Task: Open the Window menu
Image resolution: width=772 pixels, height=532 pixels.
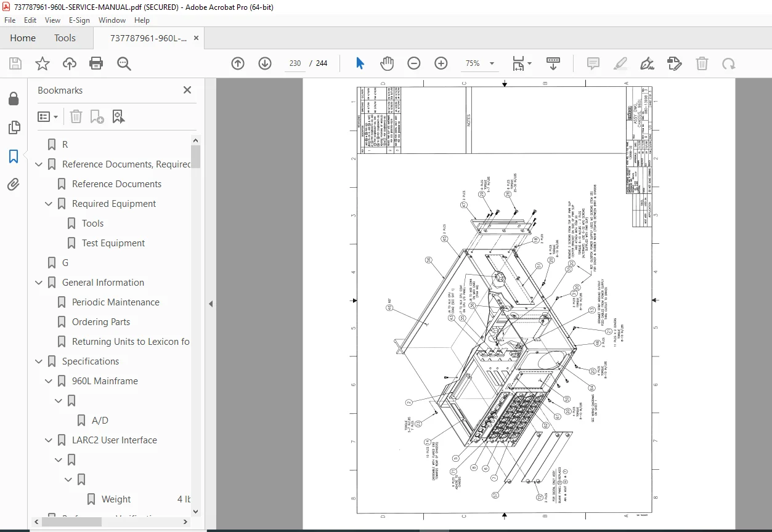Action: click(x=112, y=20)
